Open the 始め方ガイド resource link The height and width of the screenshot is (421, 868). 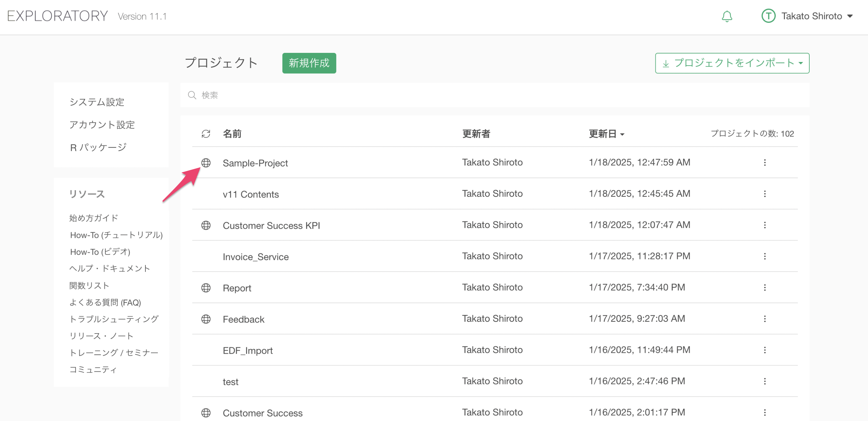94,218
